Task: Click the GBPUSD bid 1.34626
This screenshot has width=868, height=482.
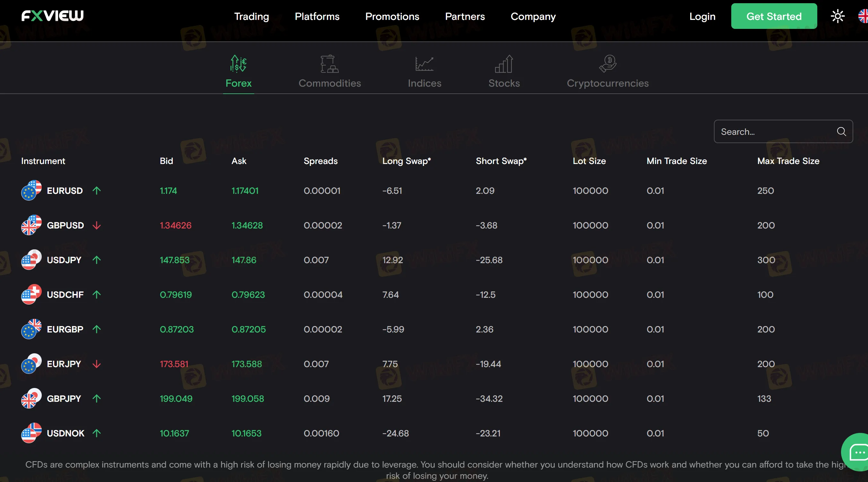Action: click(176, 225)
